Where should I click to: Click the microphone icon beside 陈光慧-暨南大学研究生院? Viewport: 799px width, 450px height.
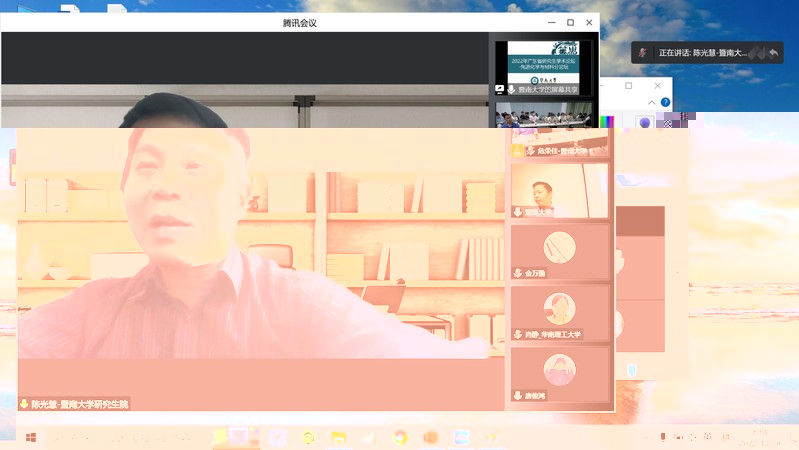[24, 404]
